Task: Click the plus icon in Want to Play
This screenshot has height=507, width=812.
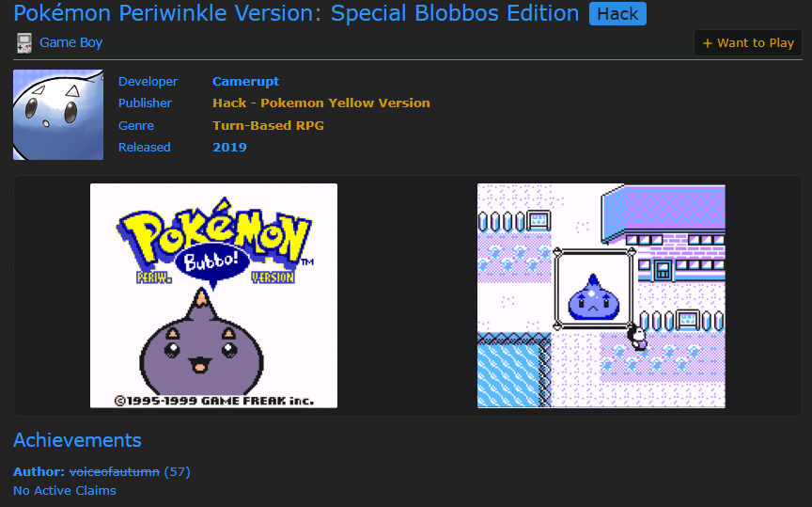Action: tap(708, 43)
